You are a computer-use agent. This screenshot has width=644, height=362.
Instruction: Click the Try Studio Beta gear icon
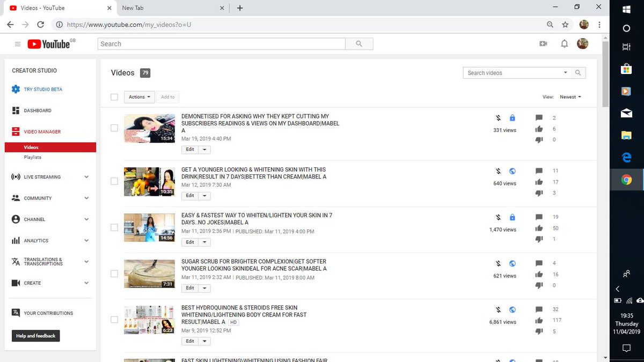[x=16, y=90]
